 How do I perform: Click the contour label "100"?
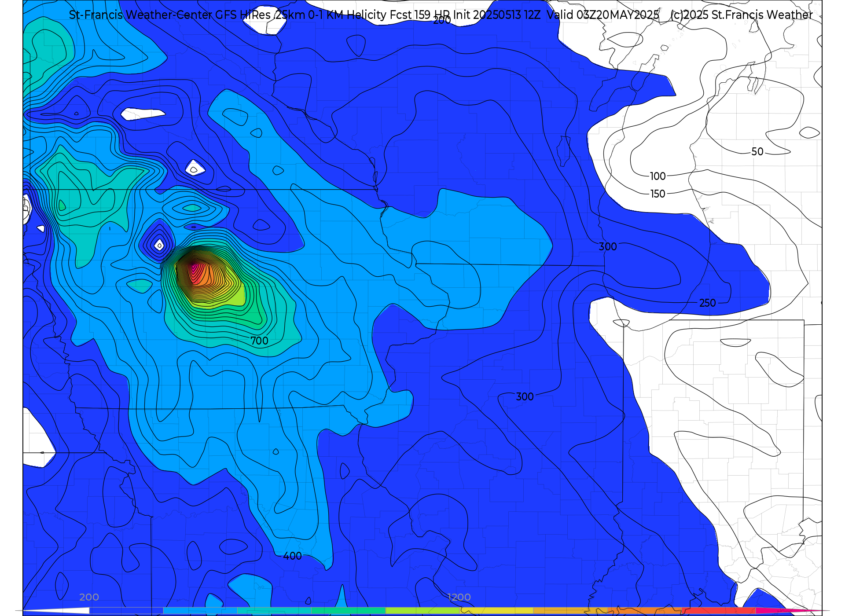pyautogui.click(x=658, y=176)
